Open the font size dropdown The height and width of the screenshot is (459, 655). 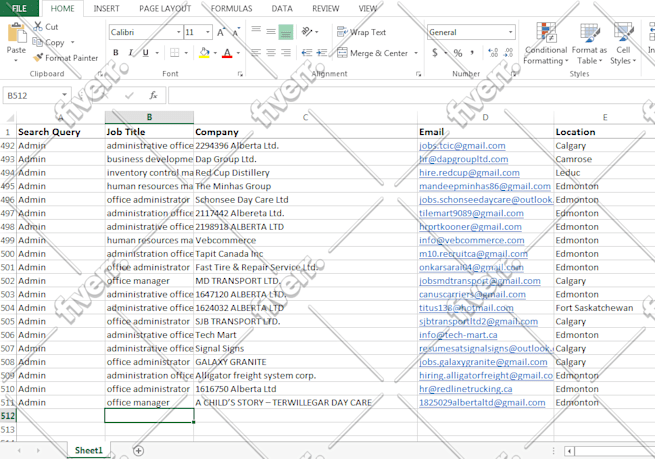tap(208, 32)
